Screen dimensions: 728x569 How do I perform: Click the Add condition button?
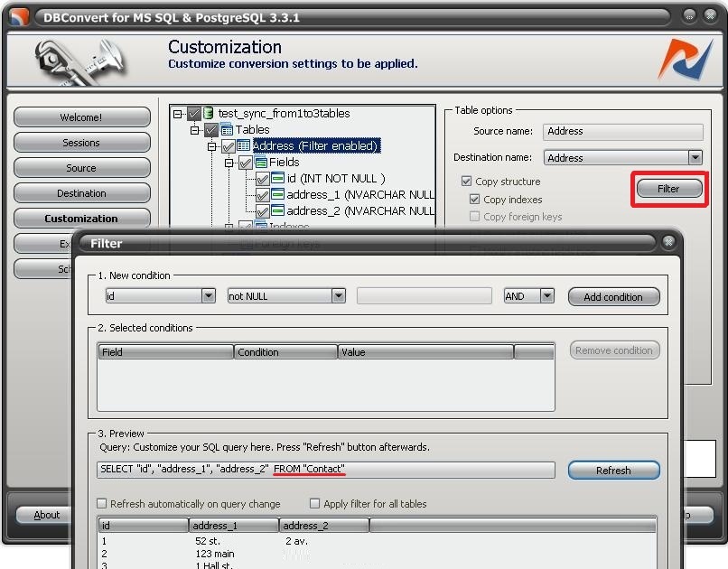click(614, 296)
